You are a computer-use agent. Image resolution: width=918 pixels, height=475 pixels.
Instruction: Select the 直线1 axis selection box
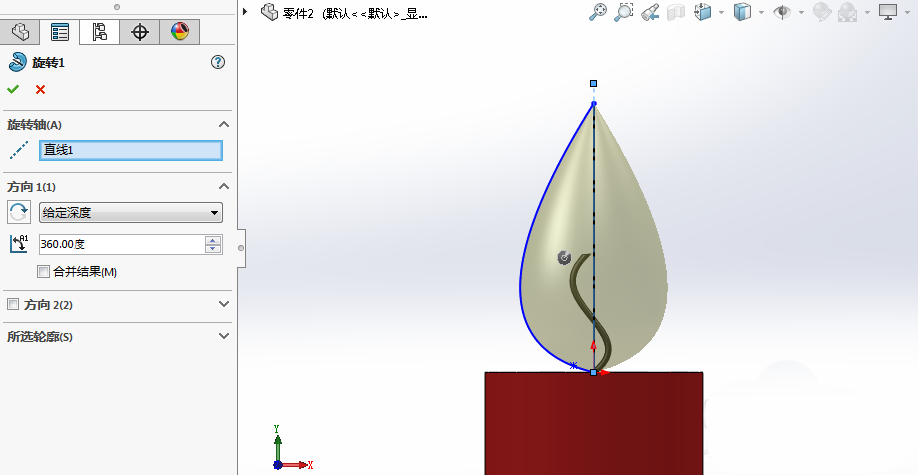coord(131,150)
